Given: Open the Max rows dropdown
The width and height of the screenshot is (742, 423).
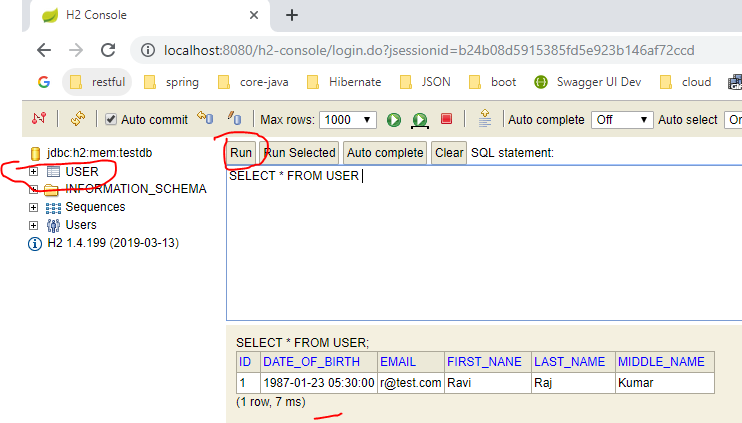Looking at the screenshot, I should pyautogui.click(x=348, y=120).
